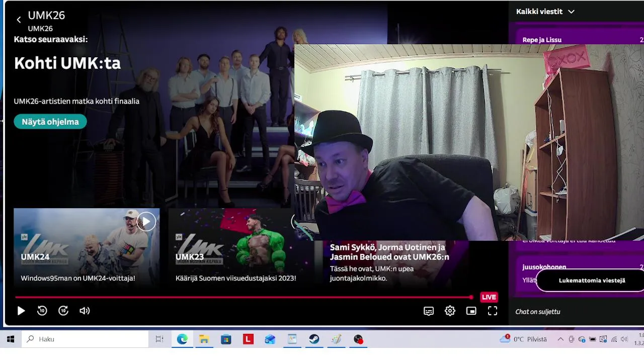This screenshot has height=362, width=644.
Task: Open the paint app on taskbar
Action: click(x=336, y=339)
